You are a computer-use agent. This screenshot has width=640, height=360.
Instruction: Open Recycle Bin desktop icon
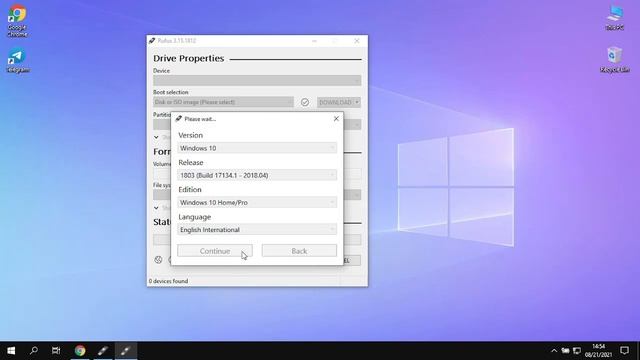point(615,60)
